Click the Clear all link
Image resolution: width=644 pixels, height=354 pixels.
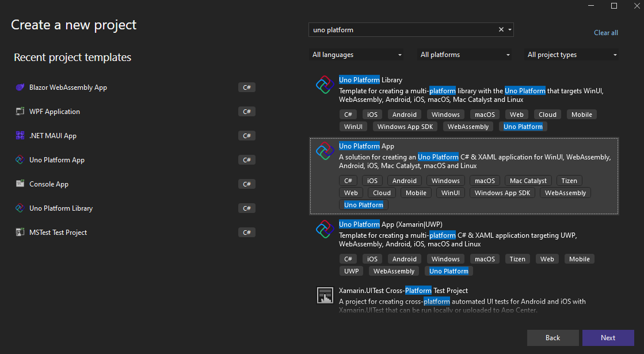605,33
